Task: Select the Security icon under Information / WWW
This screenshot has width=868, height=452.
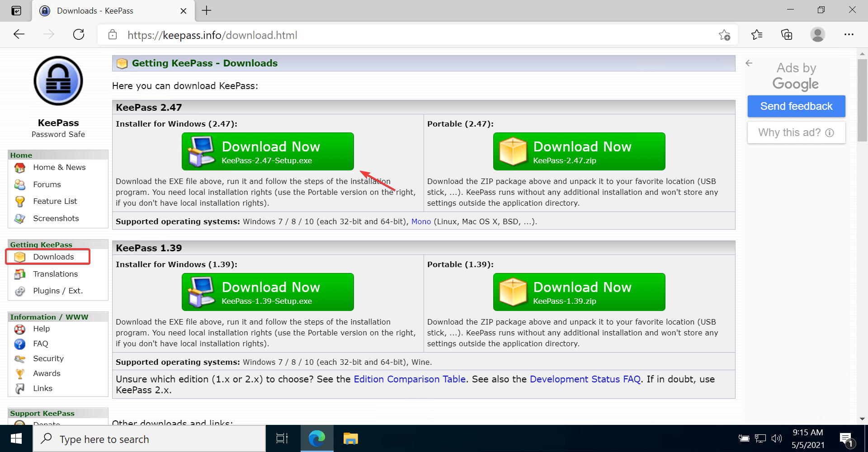Action: [20, 358]
